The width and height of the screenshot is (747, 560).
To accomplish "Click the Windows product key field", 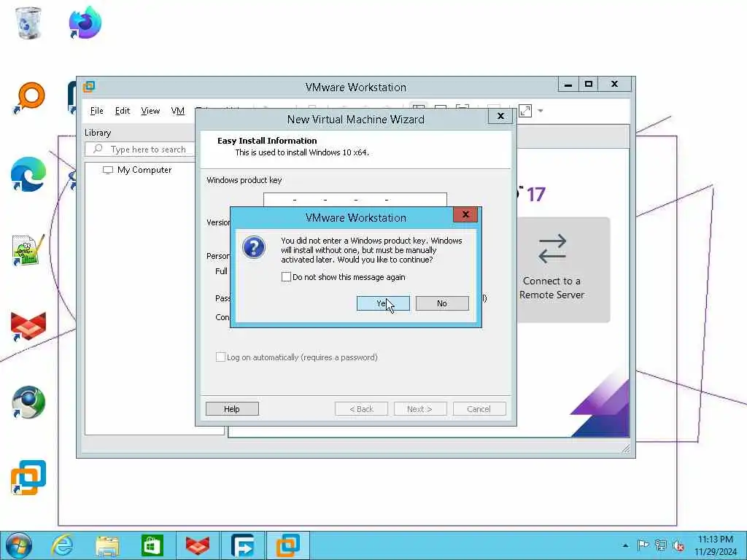I will pyautogui.click(x=355, y=200).
